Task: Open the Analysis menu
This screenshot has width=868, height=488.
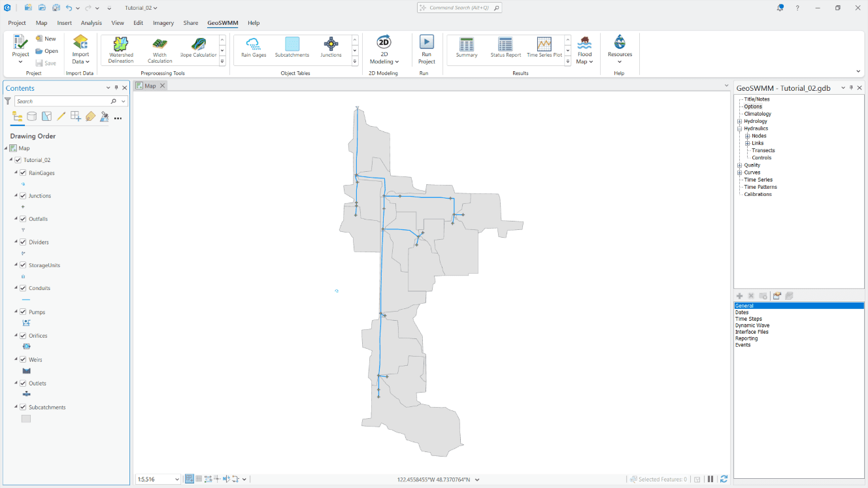Action: (91, 23)
